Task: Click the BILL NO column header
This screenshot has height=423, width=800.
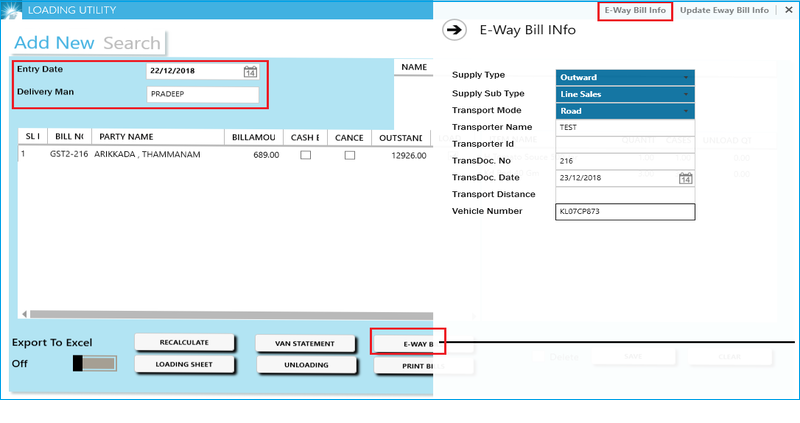Action: 69,137
